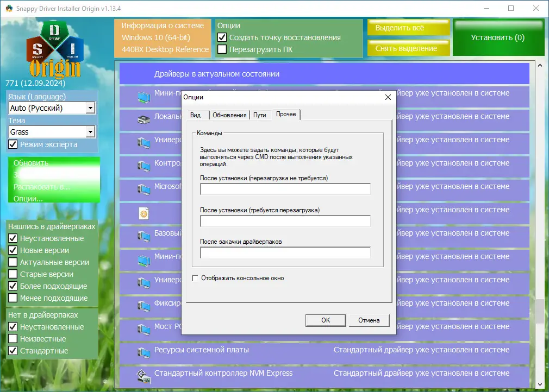This screenshot has height=392, width=549.
Task: Close the Опции dialog
Action: (388, 97)
